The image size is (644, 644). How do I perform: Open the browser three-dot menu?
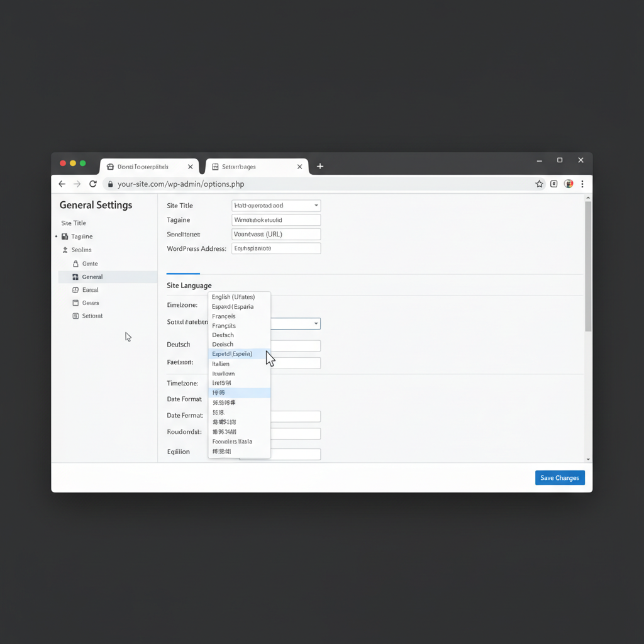click(582, 184)
